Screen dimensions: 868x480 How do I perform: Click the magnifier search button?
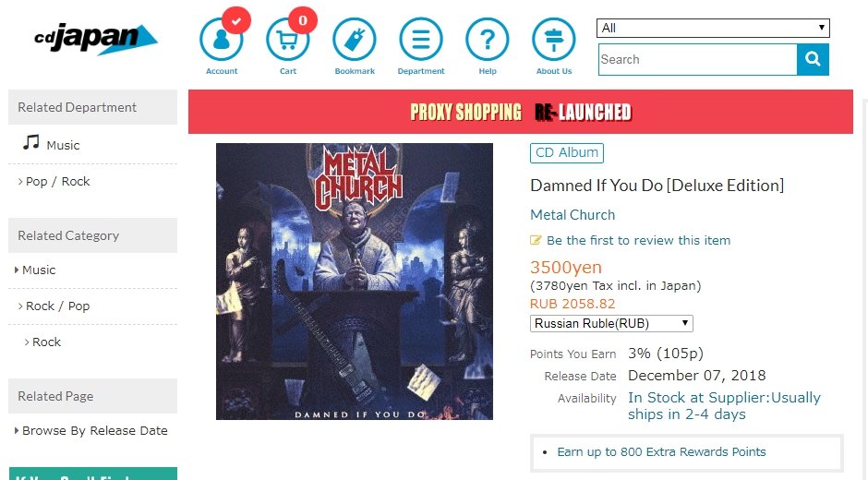pyautogui.click(x=813, y=59)
